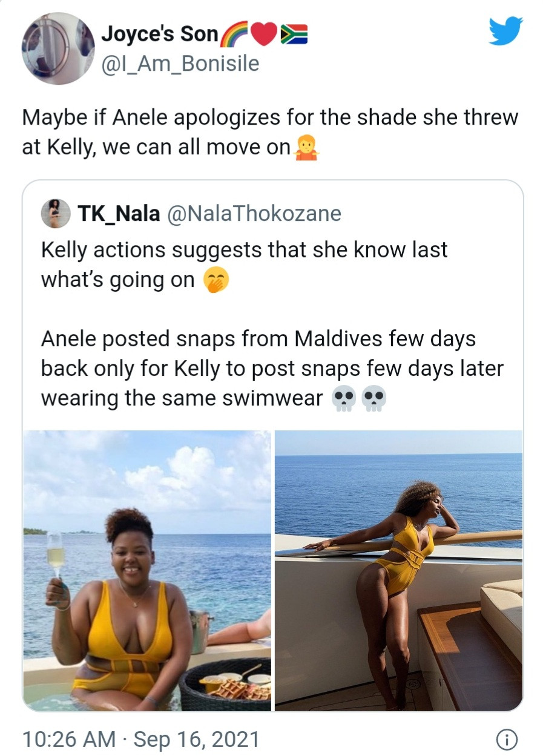The height and width of the screenshot is (756, 543).
Task: Enlarge the left photo with champagne glass
Action: [x=147, y=570]
